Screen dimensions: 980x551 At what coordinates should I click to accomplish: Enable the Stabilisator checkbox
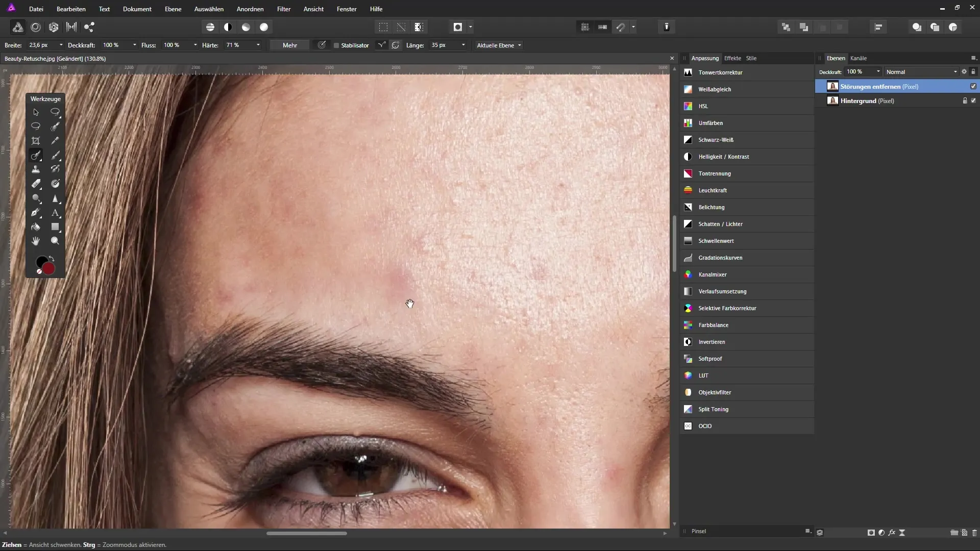[336, 45]
